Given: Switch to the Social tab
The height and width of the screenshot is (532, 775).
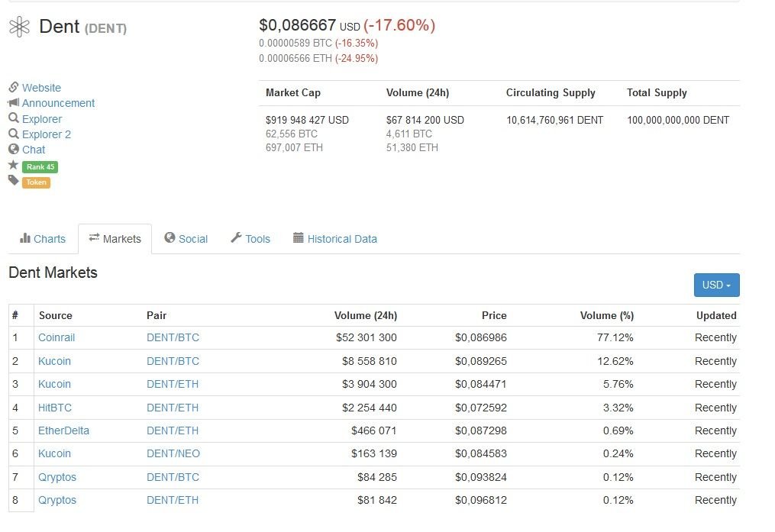Looking at the screenshot, I should point(186,239).
